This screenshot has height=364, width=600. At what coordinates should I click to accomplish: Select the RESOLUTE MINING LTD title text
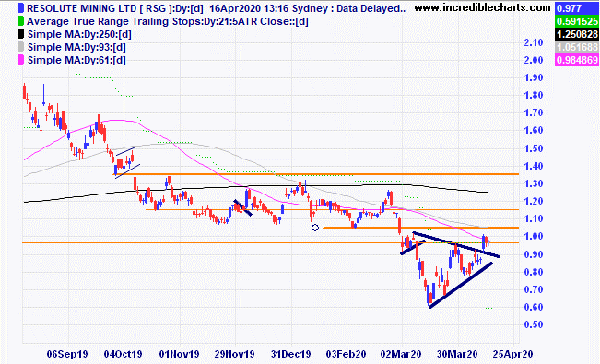(x=78, y=8)
